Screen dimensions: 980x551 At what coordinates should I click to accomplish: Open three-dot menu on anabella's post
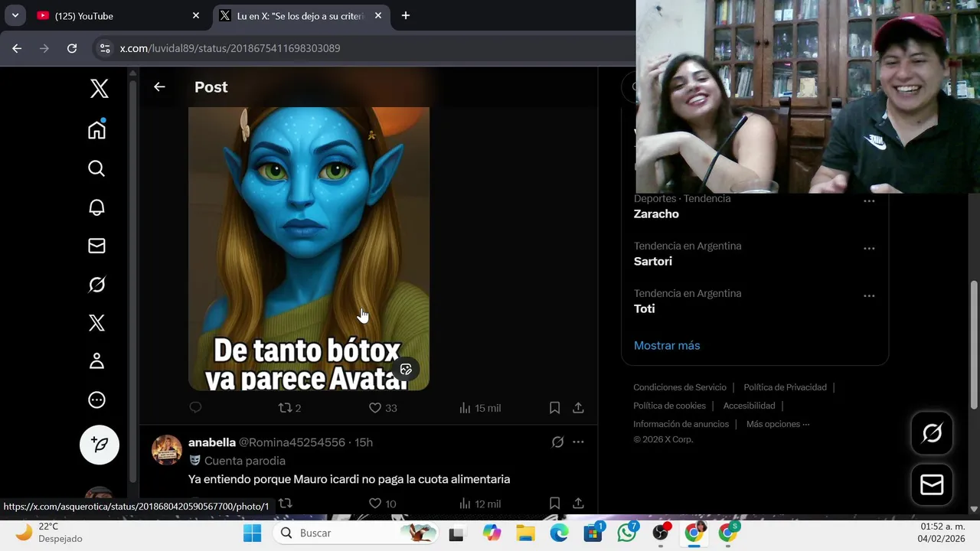(x=578, y=442)
